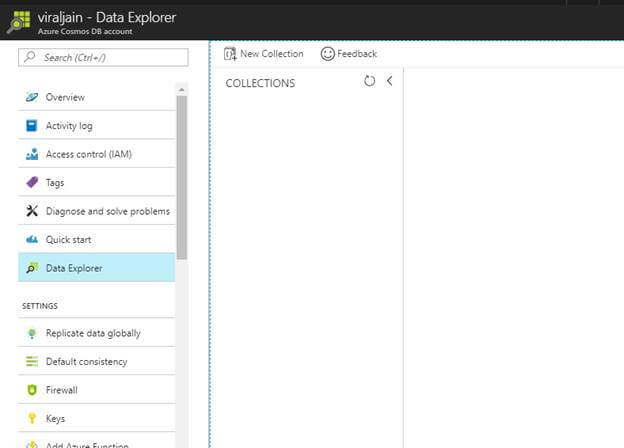Click the yellow Keys icon
Image resolution: width=624 pixels, height=448 pixels.
(32, 418)
